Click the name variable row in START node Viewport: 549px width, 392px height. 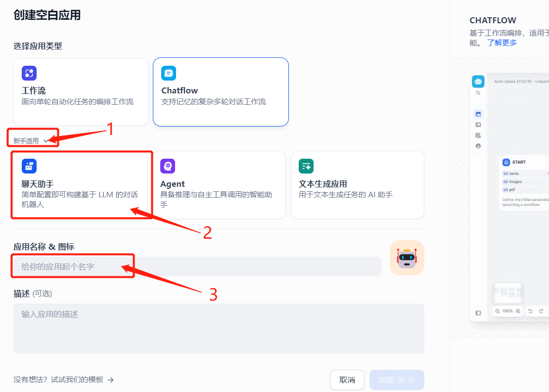(525, 174)
